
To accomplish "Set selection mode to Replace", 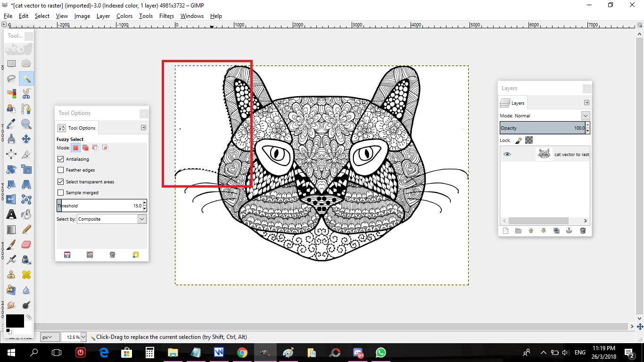I will point(75,148).
